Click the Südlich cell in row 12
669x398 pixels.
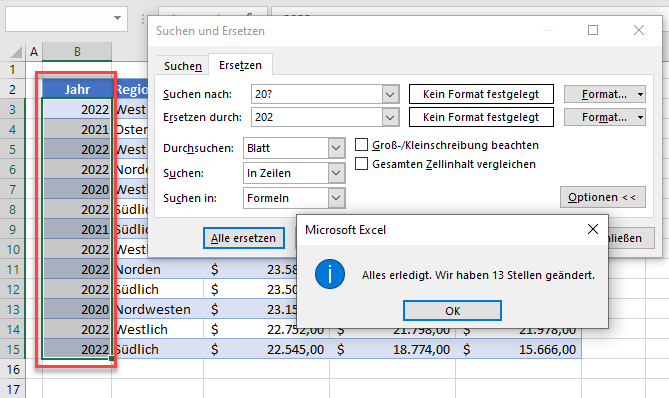tap(157, 290)
